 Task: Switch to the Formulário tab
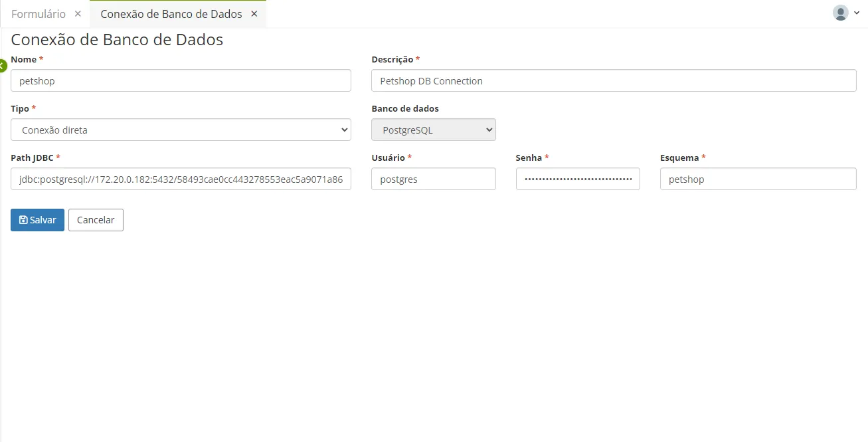(x=39, y=14)
